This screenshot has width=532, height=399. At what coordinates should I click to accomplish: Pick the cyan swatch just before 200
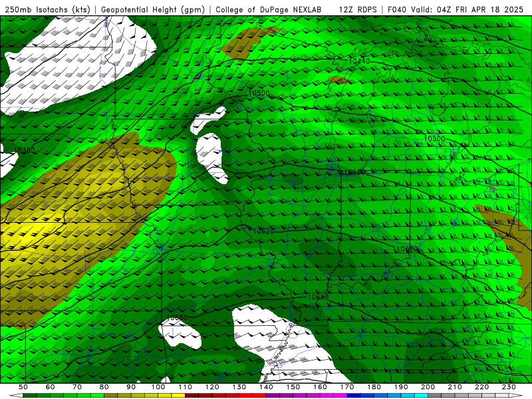(421, 396)
